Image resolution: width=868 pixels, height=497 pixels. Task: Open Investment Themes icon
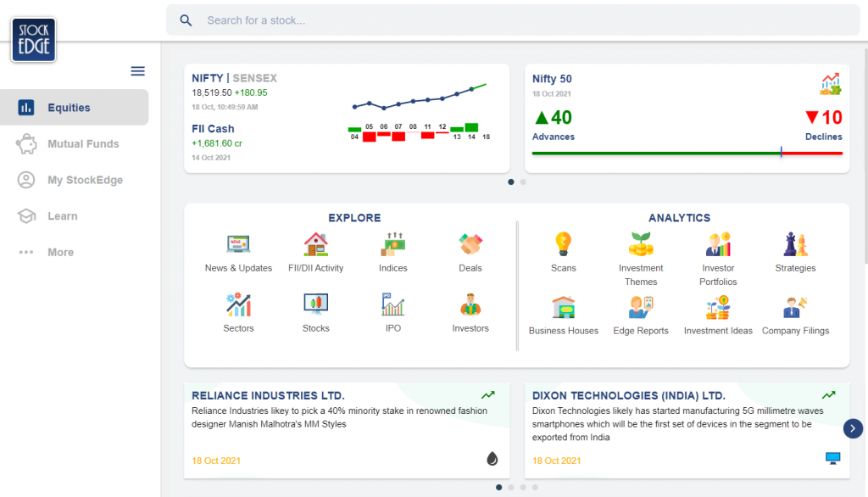pyautogui.click(x=641, y=243)
